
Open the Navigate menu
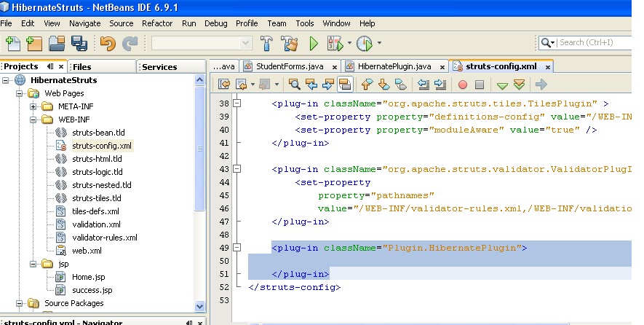click(85, 23)
